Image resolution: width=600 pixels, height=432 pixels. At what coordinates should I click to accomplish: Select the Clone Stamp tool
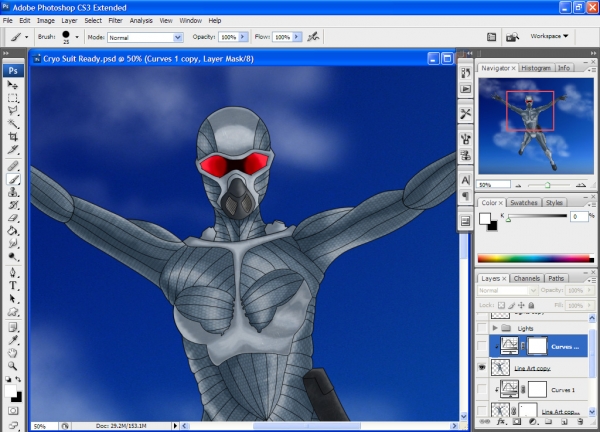[13, 192]
